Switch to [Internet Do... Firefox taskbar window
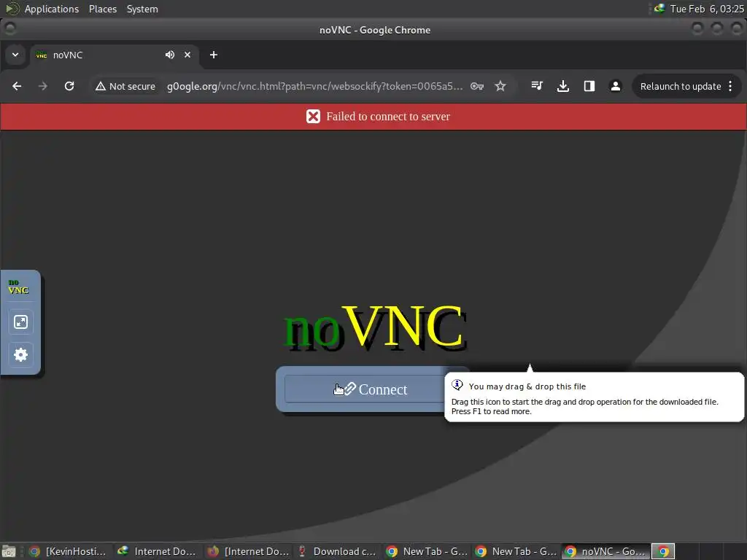The height and width of the screenshot is (560, 747). coord(248,551)
